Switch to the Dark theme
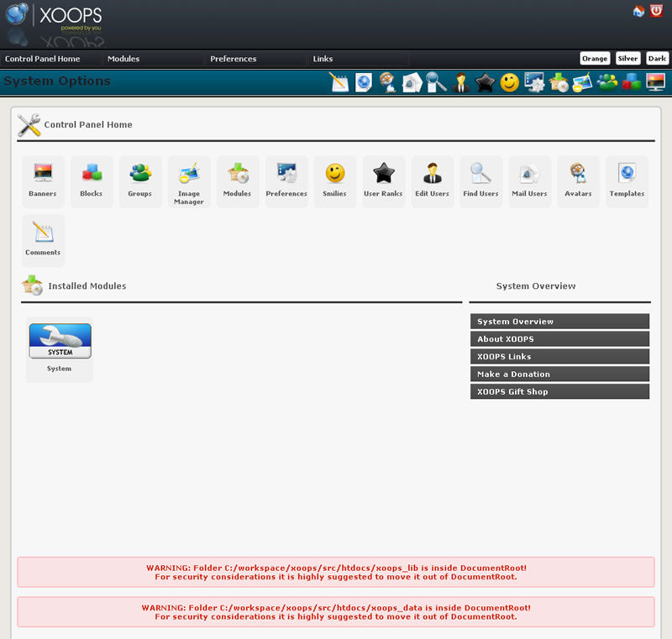 coord(657,58)
